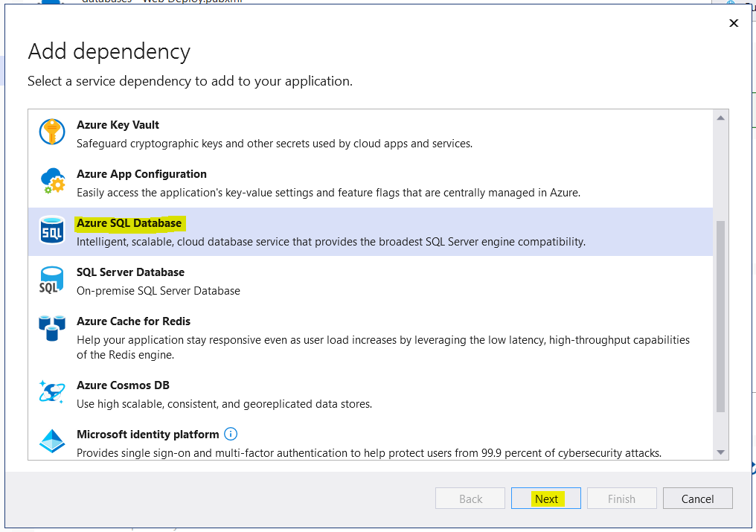Open info icon beside Microsoft identity platform
Screen dimensions: 756x532
click(231, 434)
